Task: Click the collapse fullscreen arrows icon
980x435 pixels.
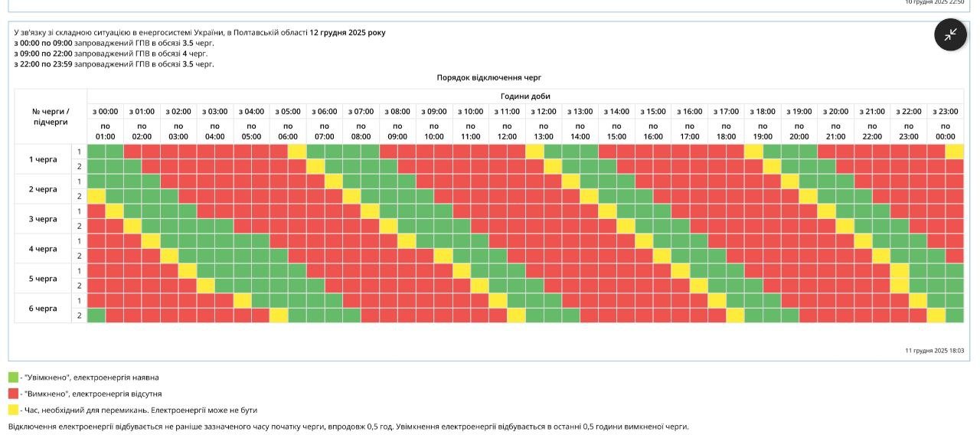Action: tap(950, 34)
